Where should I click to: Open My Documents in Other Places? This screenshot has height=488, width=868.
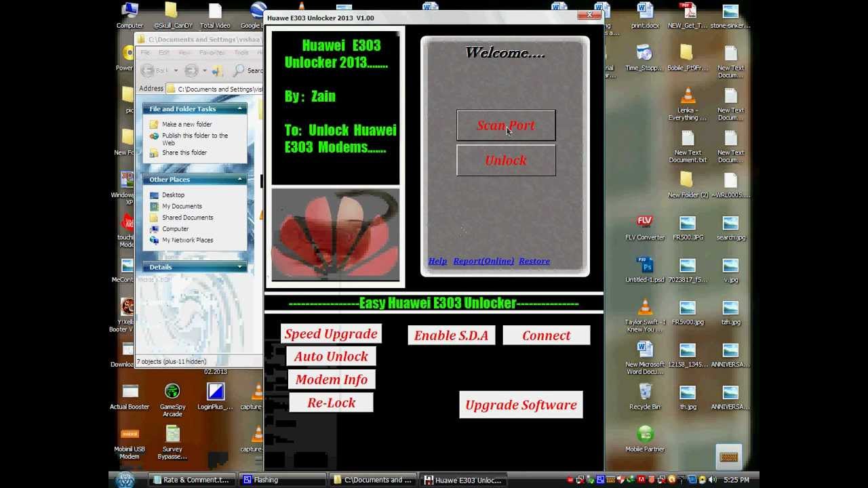click(x=182, y=206)
